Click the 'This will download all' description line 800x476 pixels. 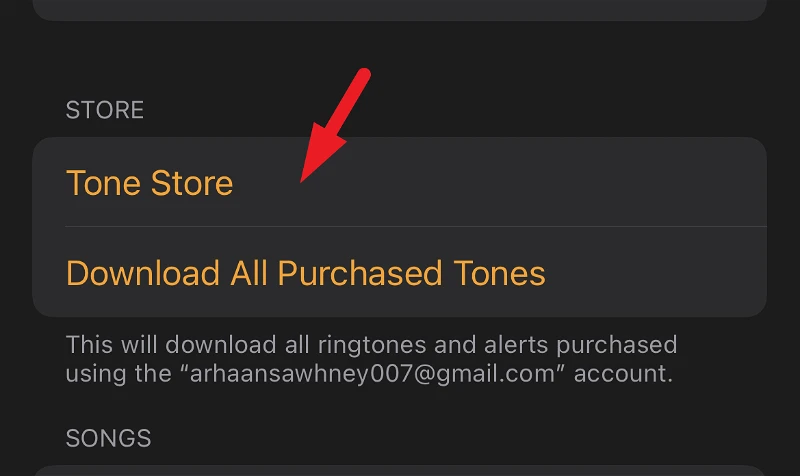click(371, 345)
